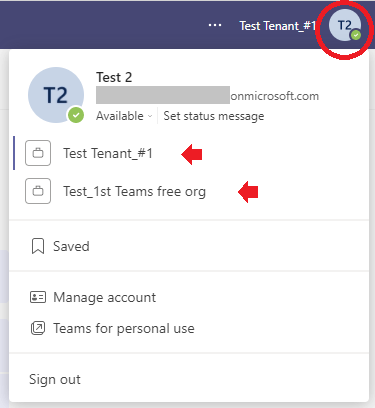Image resolution: width=375 pixels, height=408 pixels.
Task: Open Manage account
Action: (104, 297)
